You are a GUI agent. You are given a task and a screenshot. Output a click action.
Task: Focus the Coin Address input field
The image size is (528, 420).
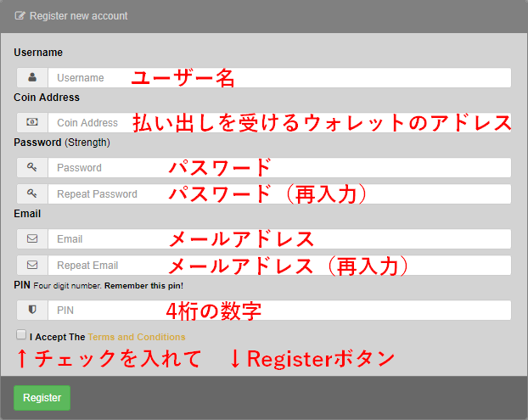[x=279, y=122]
